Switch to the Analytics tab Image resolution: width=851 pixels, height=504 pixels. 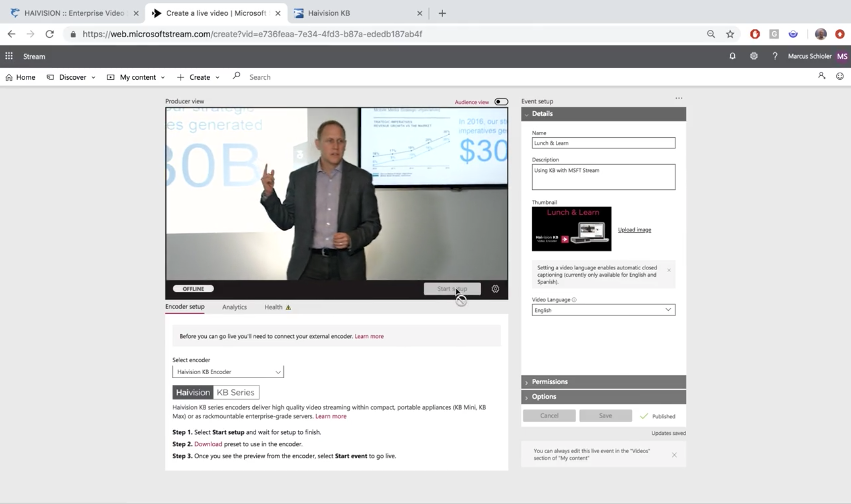click(x=234, y=307)
